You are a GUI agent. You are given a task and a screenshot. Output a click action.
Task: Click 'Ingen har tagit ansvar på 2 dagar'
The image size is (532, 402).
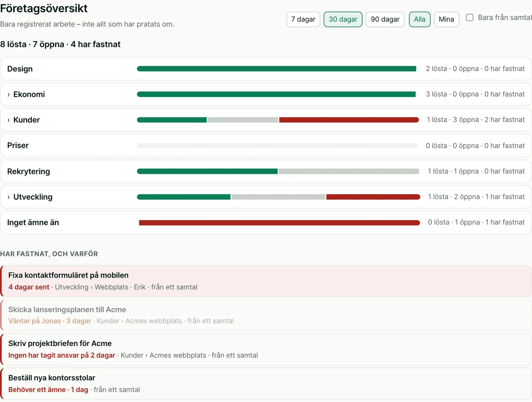[x=62, y=355]
